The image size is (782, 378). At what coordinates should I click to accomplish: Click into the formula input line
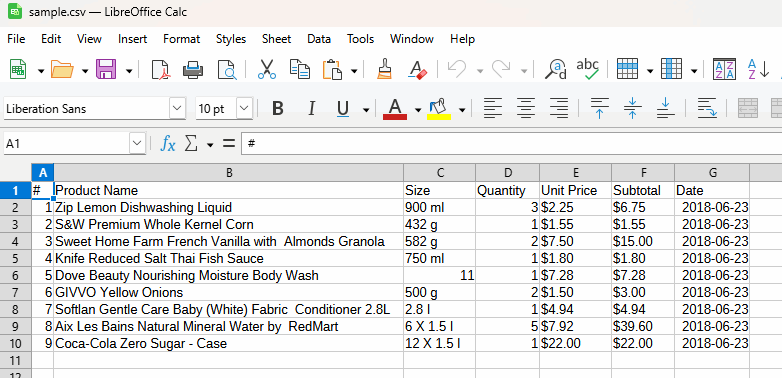coord(511,144)
